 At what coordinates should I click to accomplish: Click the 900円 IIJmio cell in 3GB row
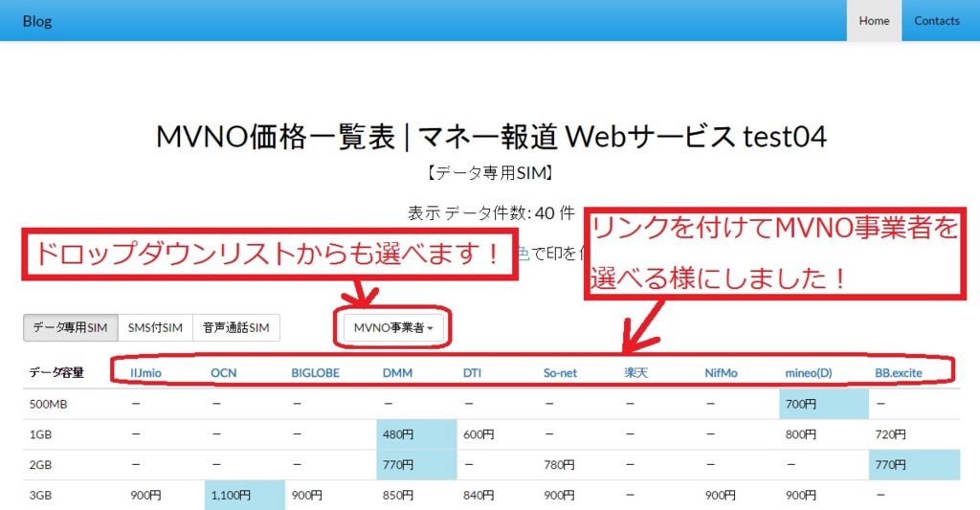pyautogui.click(x=146, y=495)
